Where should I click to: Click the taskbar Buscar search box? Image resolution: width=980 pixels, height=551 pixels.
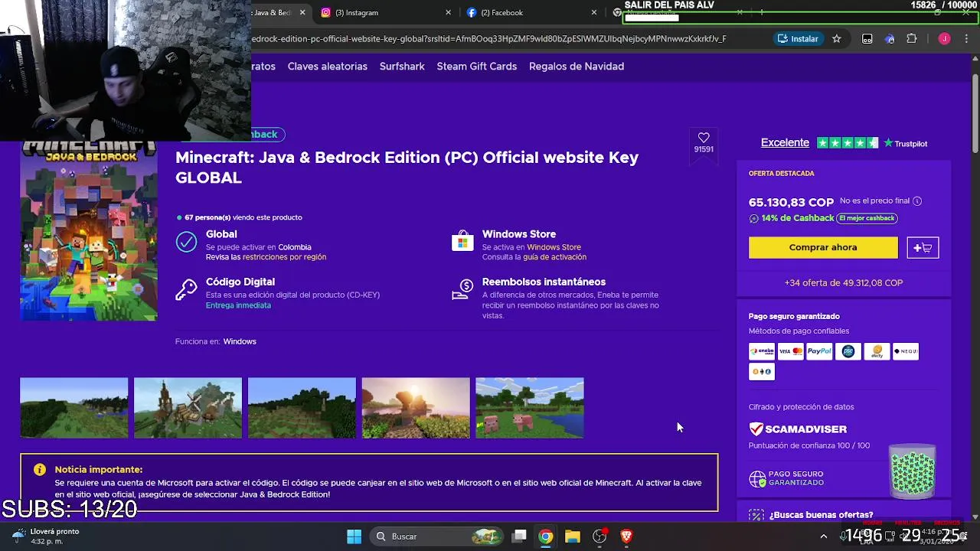pos(438,536)
